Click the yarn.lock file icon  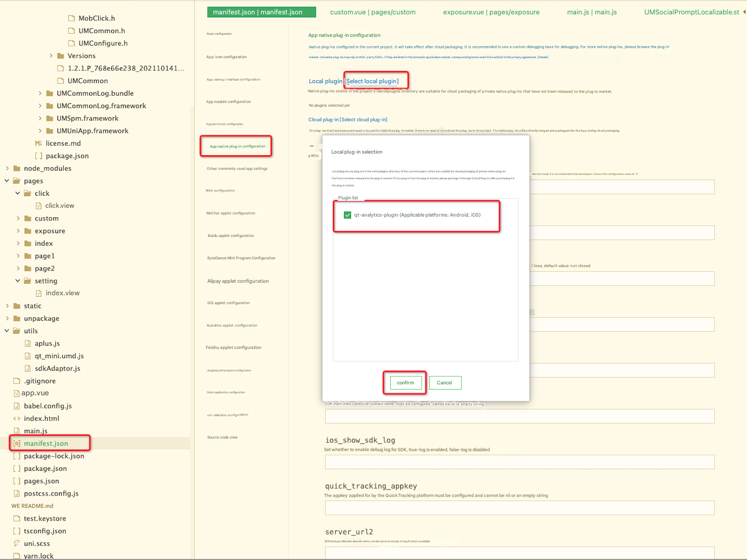pos(17,556)
